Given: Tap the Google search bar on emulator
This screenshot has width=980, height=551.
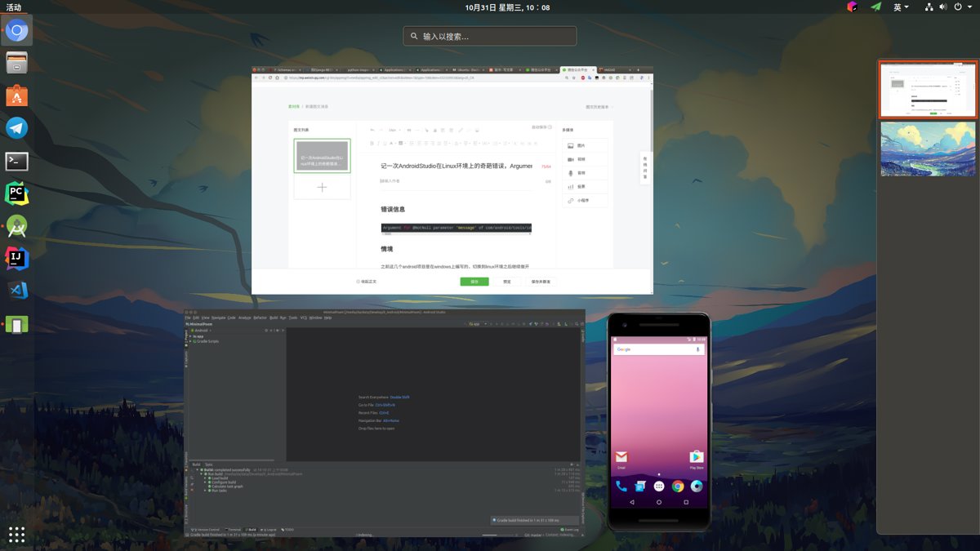Looking at the screenshot, I should (659, 349).
